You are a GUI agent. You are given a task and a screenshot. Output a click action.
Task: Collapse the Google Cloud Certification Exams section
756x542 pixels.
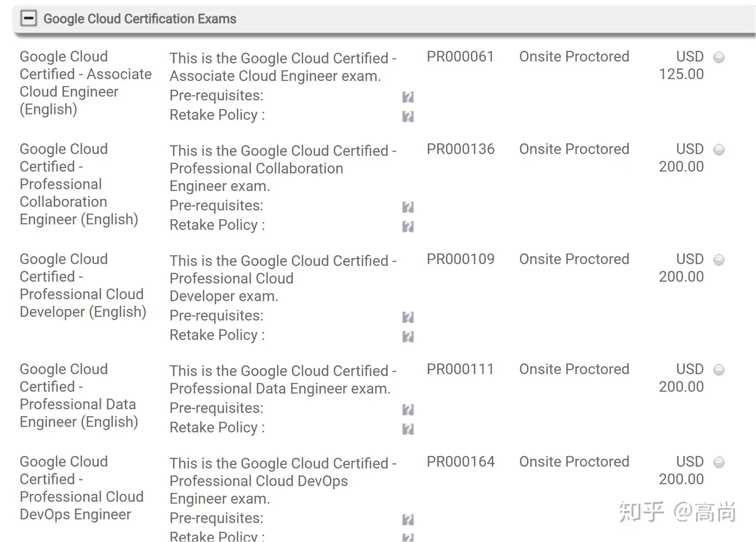tap(28, 18)
